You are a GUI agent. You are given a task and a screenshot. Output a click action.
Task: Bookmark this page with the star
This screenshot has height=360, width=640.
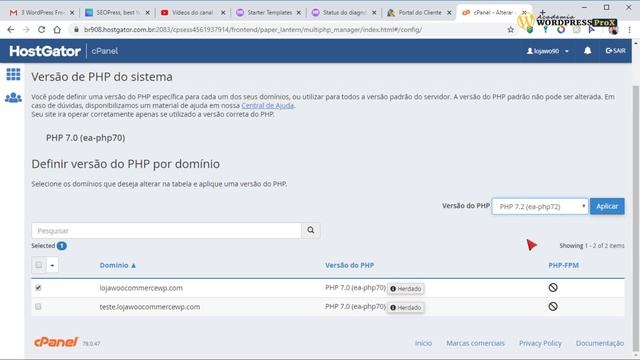click(x=510, y=29)
